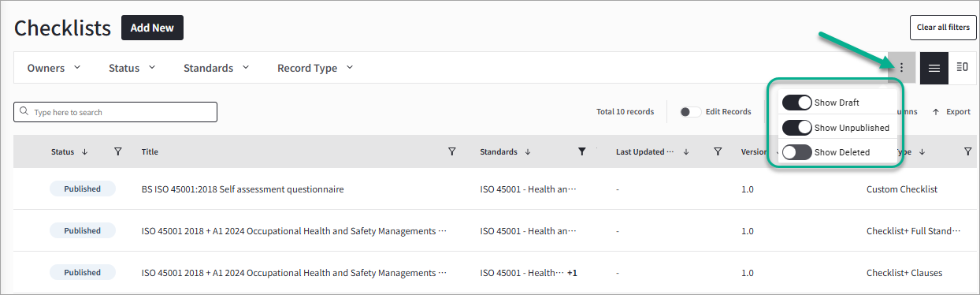Click Clear all filters button

(943, 28)
